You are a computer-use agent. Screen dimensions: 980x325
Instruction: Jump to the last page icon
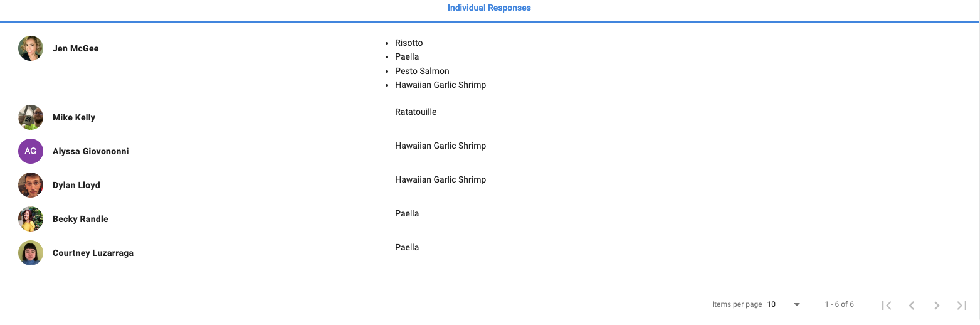tap(961, 305)
